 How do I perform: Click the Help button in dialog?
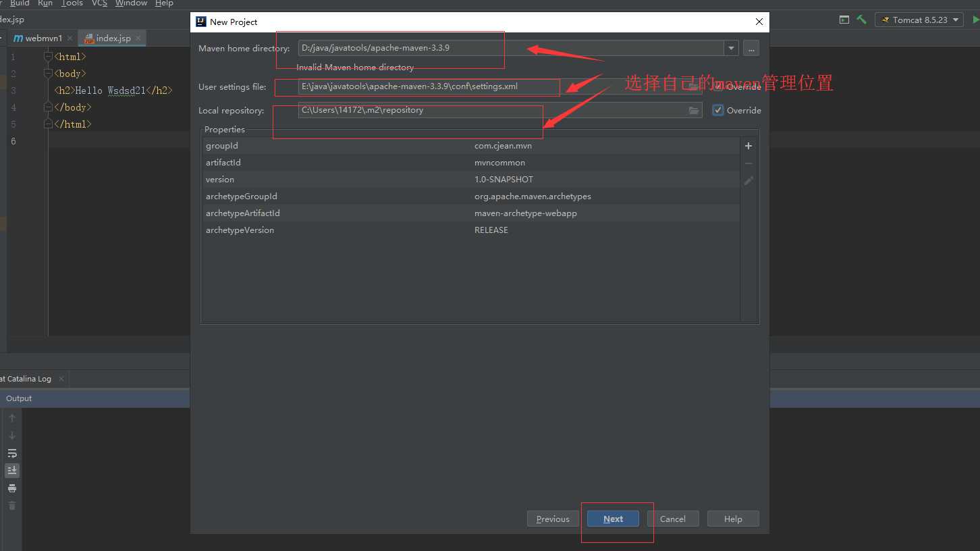pos(733,519)
